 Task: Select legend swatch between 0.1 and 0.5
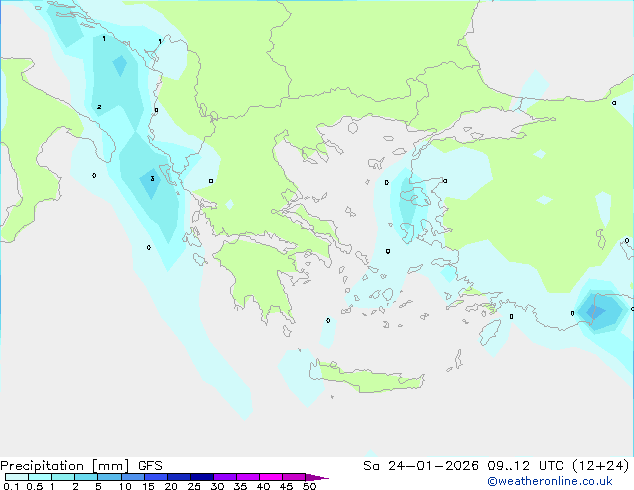pyautogui.click(x=17, y=477)
